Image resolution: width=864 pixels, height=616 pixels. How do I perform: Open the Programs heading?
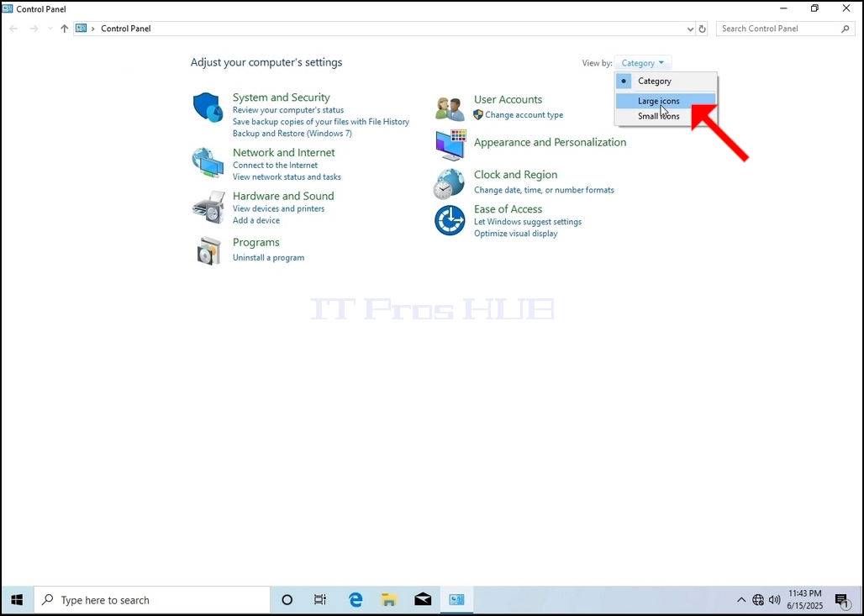256,242
